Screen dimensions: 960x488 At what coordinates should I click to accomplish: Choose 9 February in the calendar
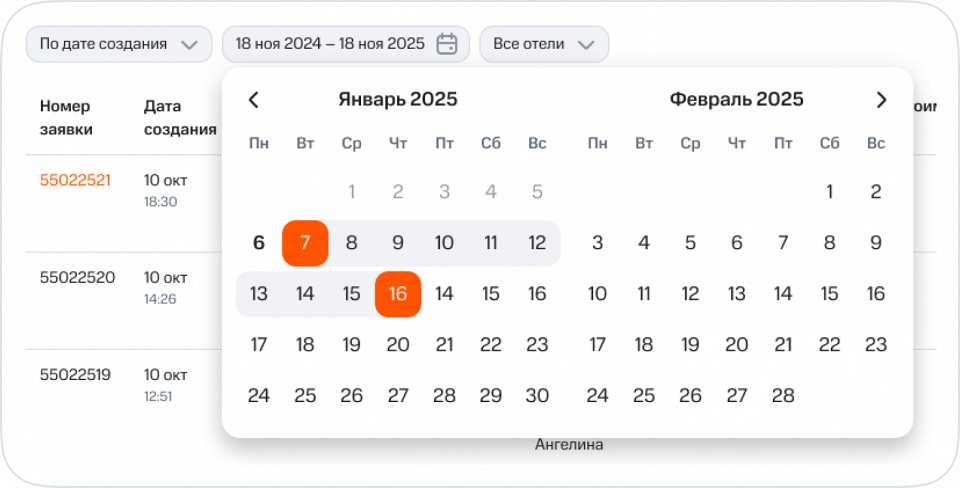coord(876,243)
